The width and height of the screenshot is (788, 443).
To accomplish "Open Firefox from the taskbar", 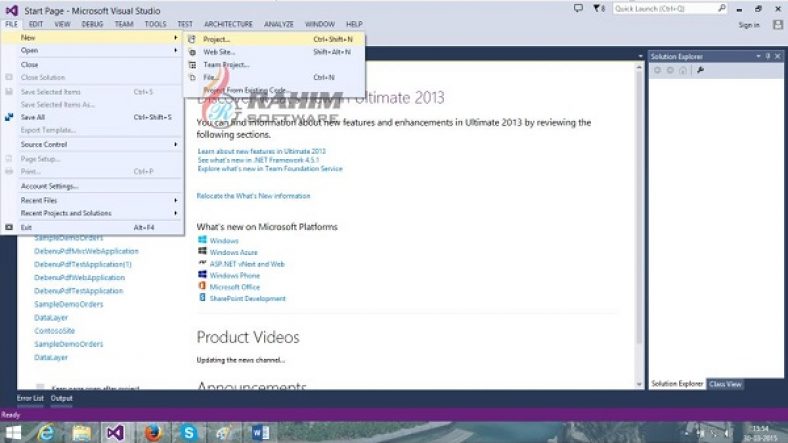I will click(x=153, y=433).
